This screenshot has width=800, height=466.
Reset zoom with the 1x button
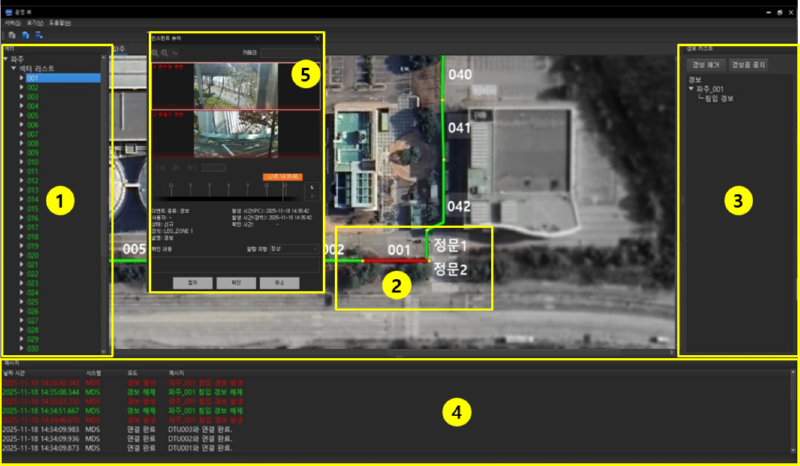coord(174,53)
